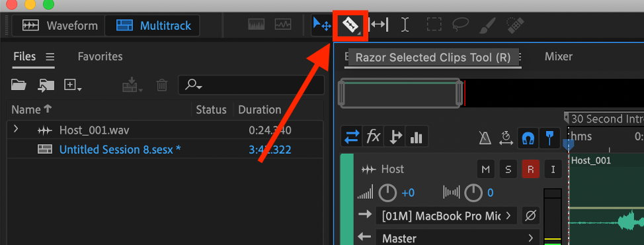Open the Insert into Multitrack dropdown

point(132,85)
